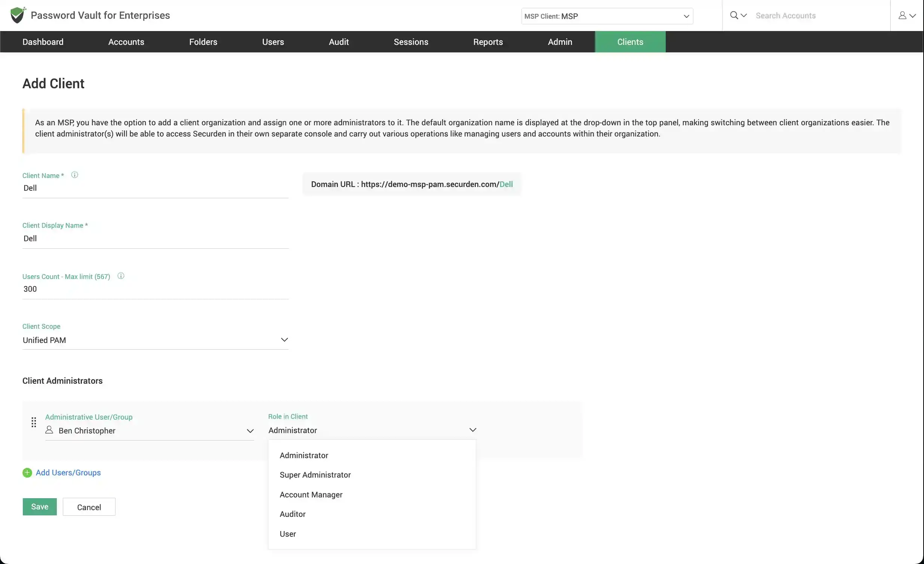Click the Add Users/Groups plus icon
The width and height of the screenshot is (924, 564).
click(27, 472)
